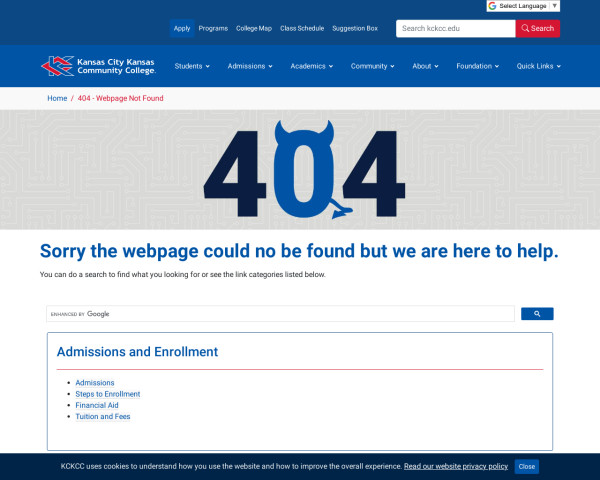Close the cookie notice banner
The height and width of the screenshot is (480, 600).
[x=527, y=467]
